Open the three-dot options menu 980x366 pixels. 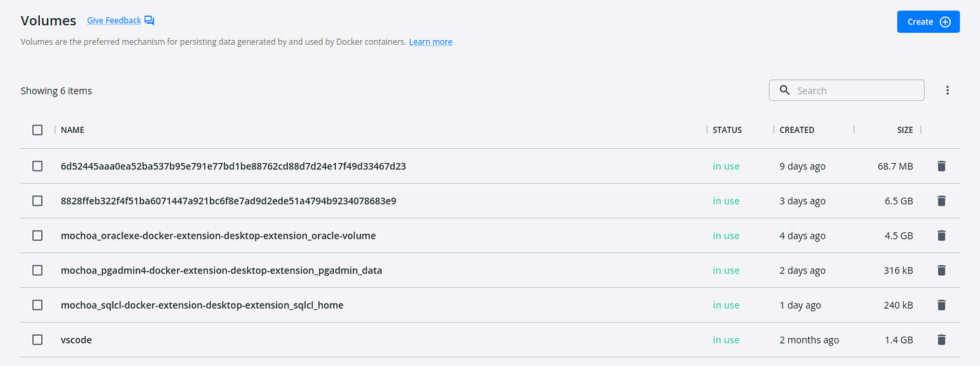947,90
